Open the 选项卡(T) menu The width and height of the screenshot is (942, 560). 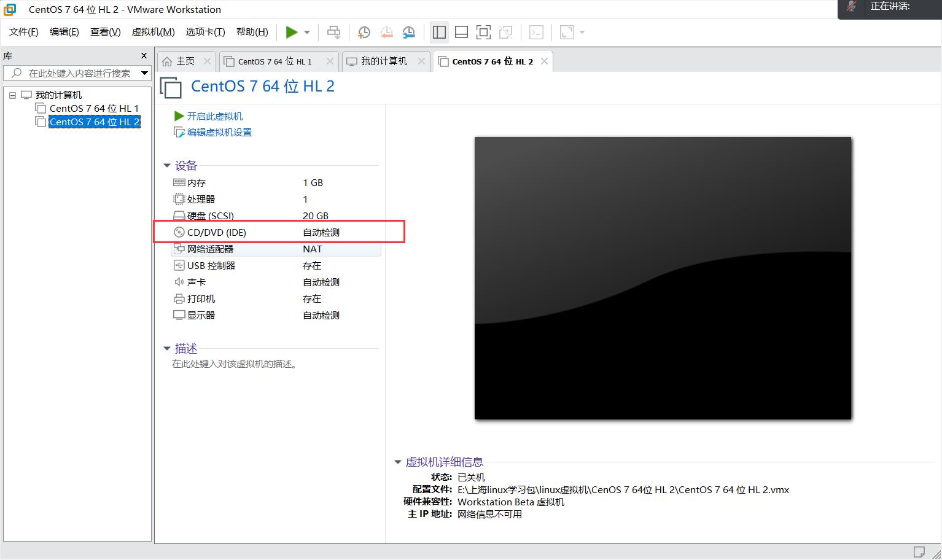tap(206, 32)
